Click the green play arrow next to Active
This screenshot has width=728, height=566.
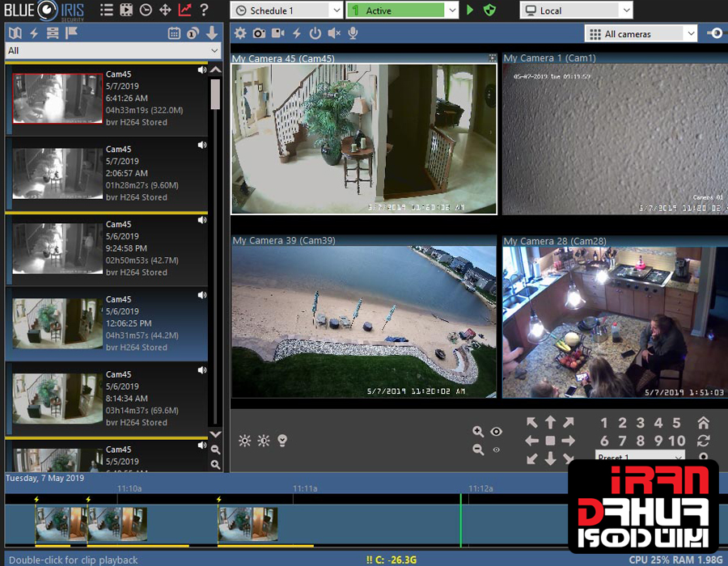tap(470, 10)
